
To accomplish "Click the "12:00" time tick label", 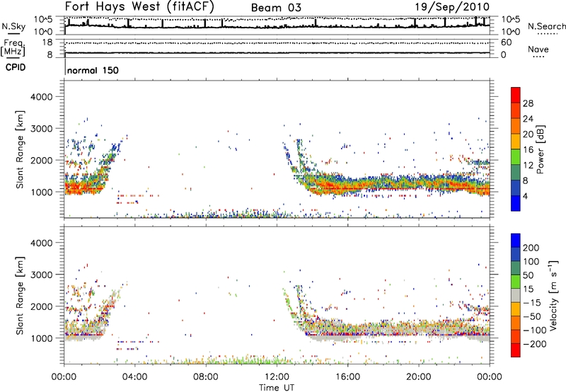I will pyautogui.click(x=277, y=377).
